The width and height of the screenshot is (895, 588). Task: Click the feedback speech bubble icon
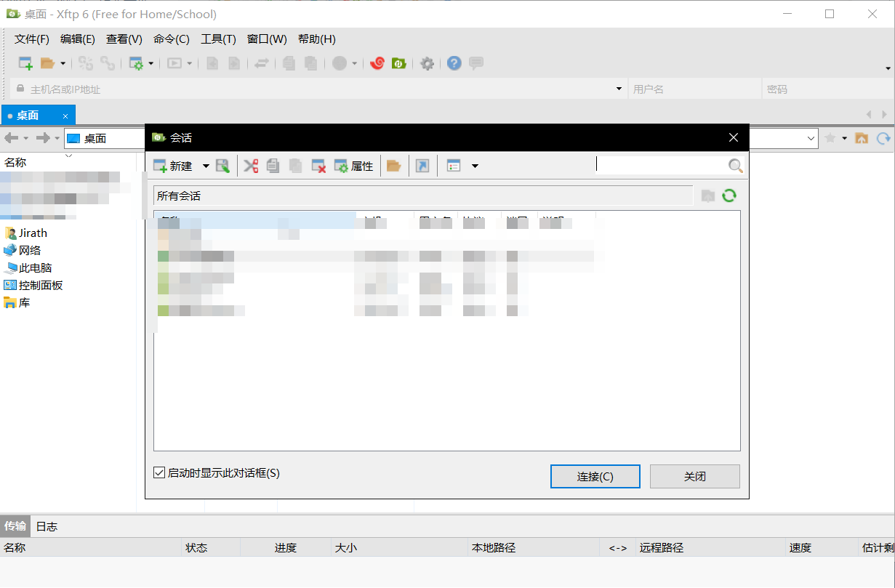[476, 63]
